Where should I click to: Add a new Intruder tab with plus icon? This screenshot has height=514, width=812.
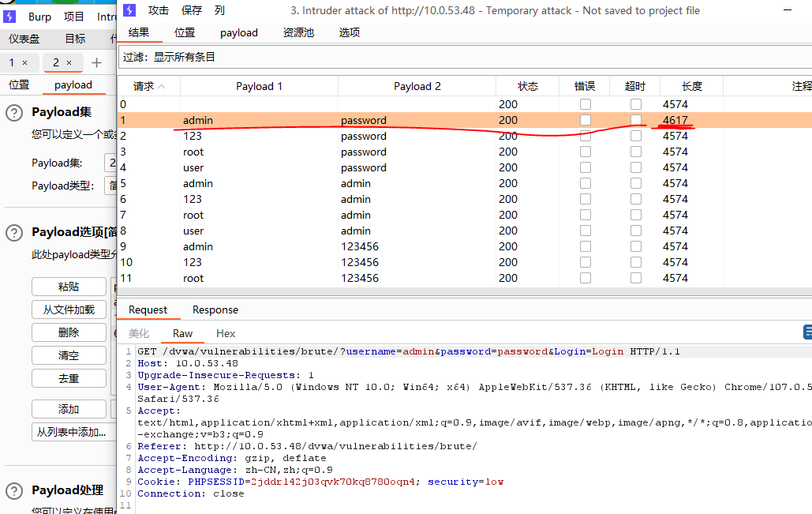(96, 62)
